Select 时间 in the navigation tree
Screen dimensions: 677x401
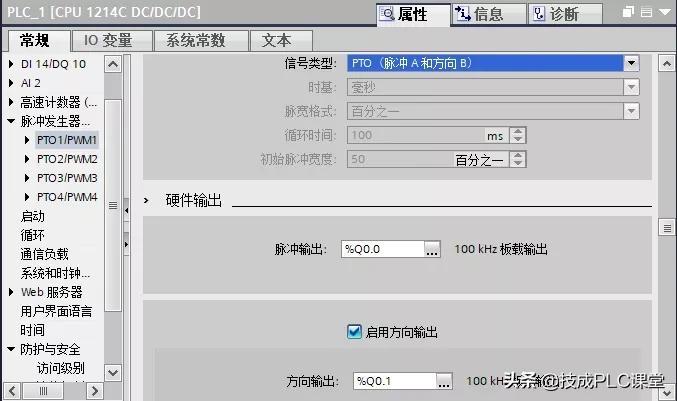coord(32,330)
